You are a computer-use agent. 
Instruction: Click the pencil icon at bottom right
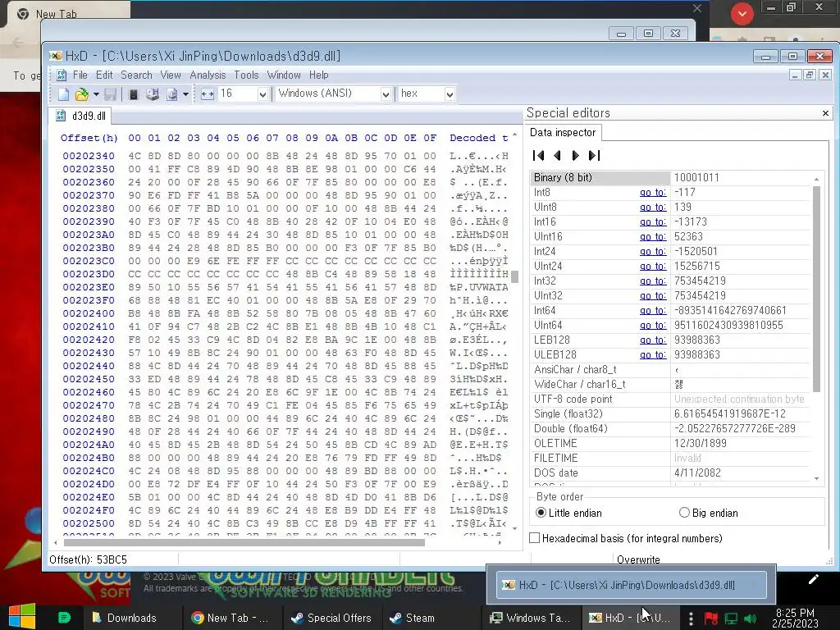813,579
